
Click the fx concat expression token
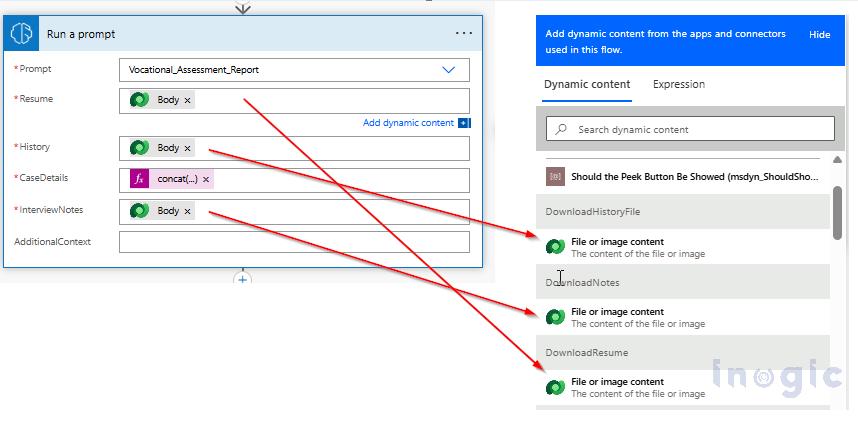pyautogui.click(x=176, y=180)
